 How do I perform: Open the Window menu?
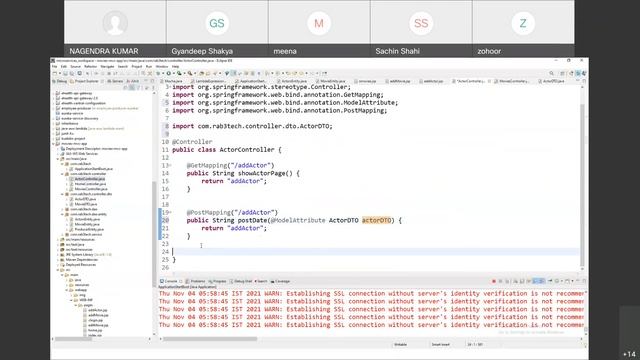(x=162, y=66)
